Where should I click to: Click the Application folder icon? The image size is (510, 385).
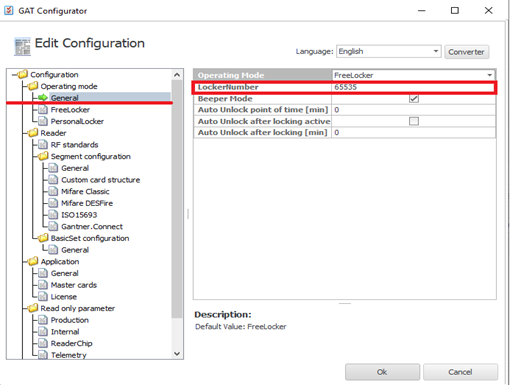(x=33, y=261)
